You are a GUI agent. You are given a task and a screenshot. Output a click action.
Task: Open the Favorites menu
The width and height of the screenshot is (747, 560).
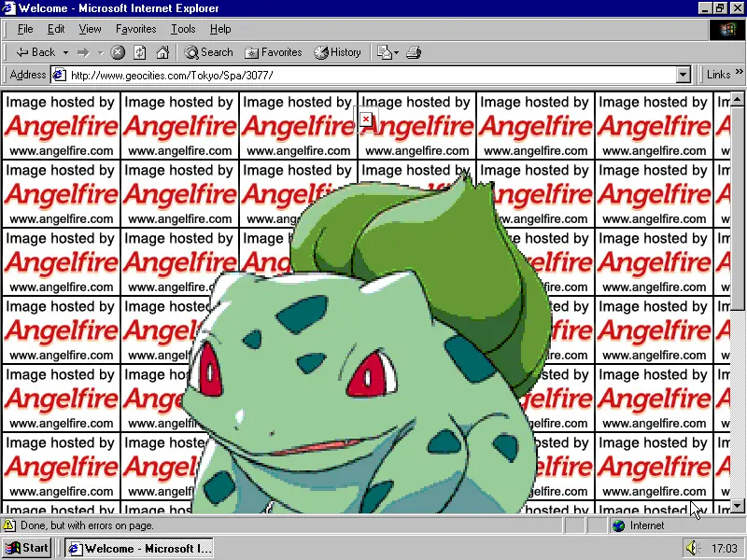point(135,29)
